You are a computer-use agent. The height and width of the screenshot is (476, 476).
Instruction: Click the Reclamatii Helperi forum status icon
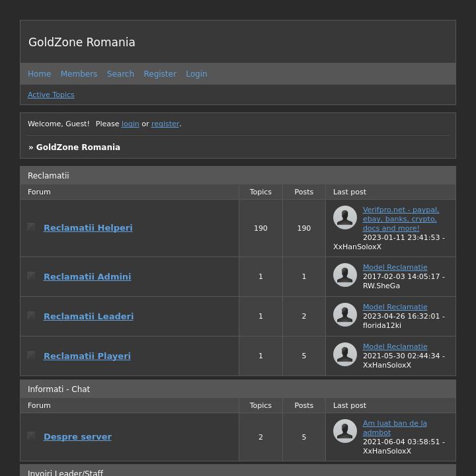click(31, 227)
